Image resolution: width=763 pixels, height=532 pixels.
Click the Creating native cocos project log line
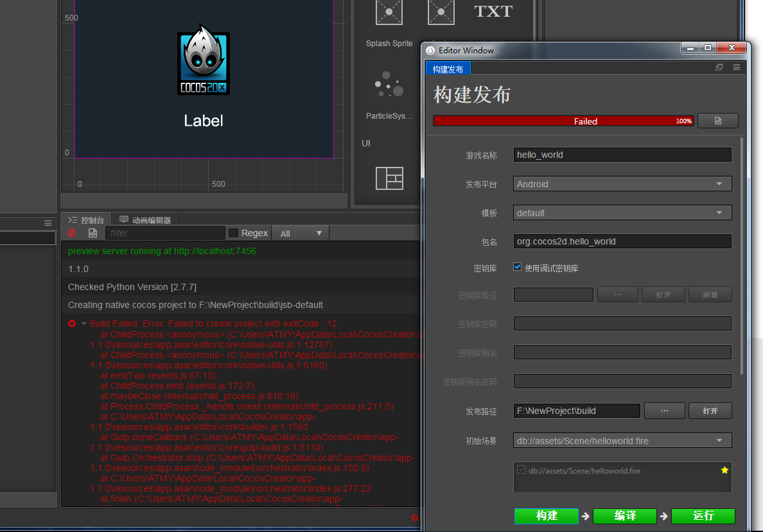point(195,305)
